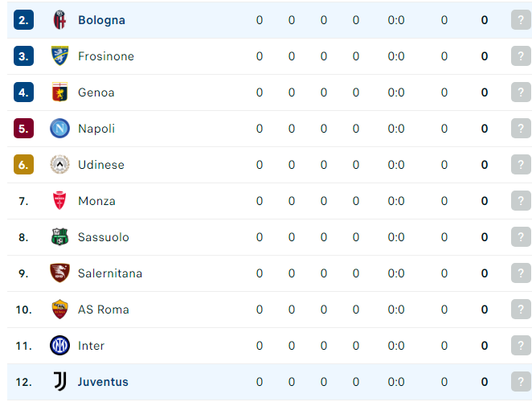Click the Inter club logo

(x=59, y=346)
